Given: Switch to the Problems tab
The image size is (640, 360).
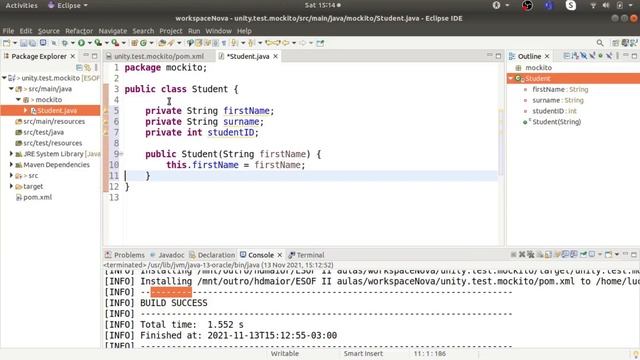Looking at the screenshot, I should click(x=125, y=255).
